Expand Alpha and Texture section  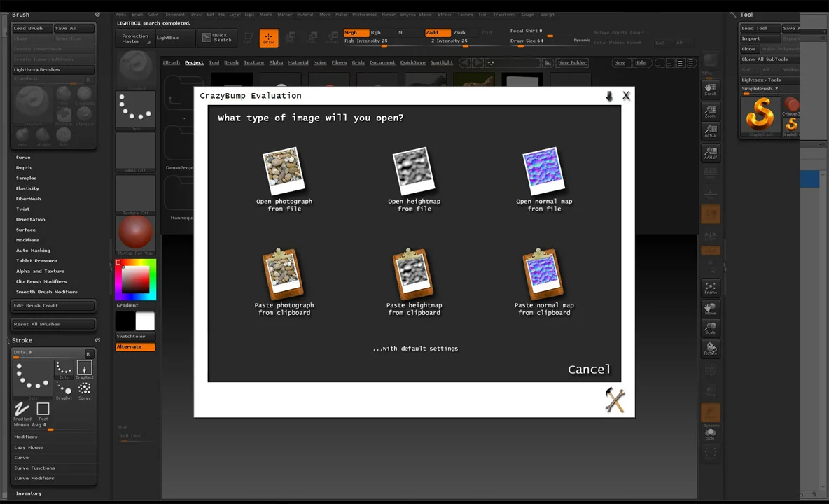(40, 271)
